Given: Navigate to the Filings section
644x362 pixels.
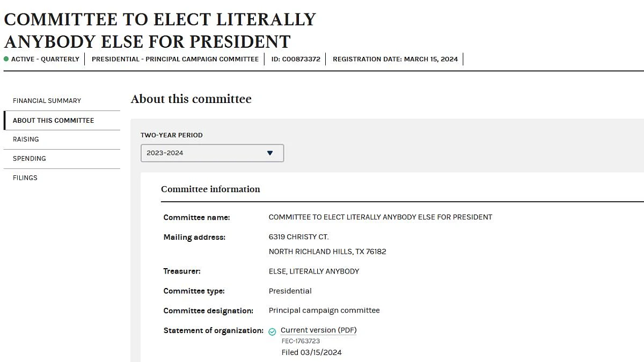Looking at the screenshot, I should [x=25, y=178].
